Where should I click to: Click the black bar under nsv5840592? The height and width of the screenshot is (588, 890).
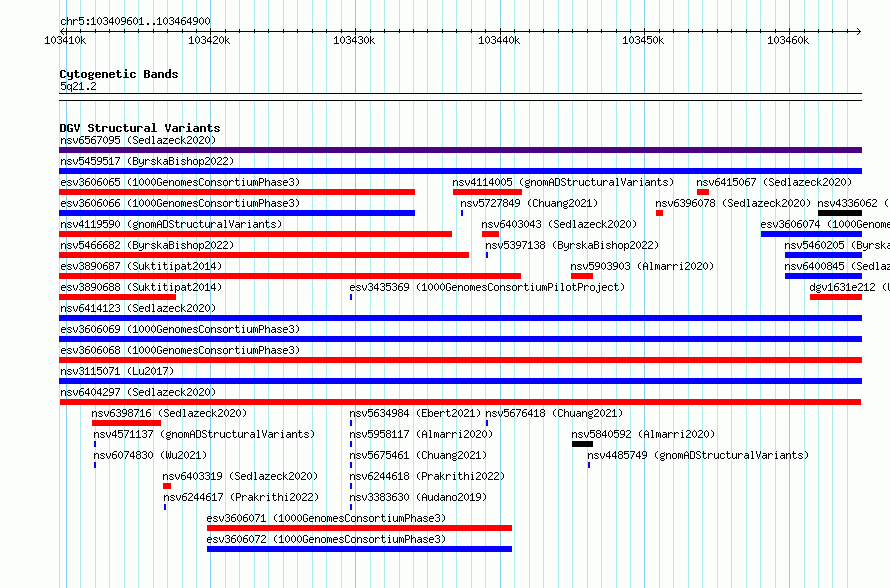pos(582,444)
